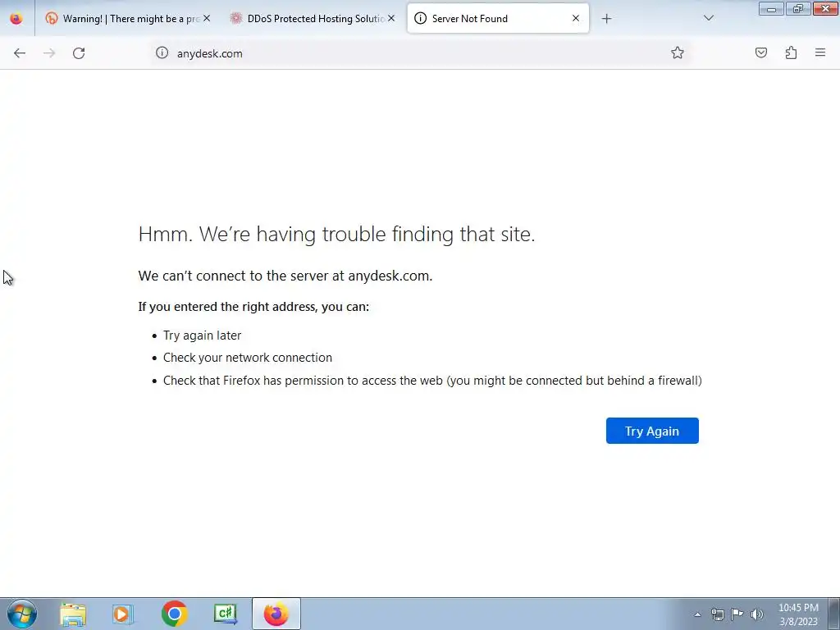840x630 pixels.
Task: Open the Windows Start menu
Action: (x=22, y=614)
